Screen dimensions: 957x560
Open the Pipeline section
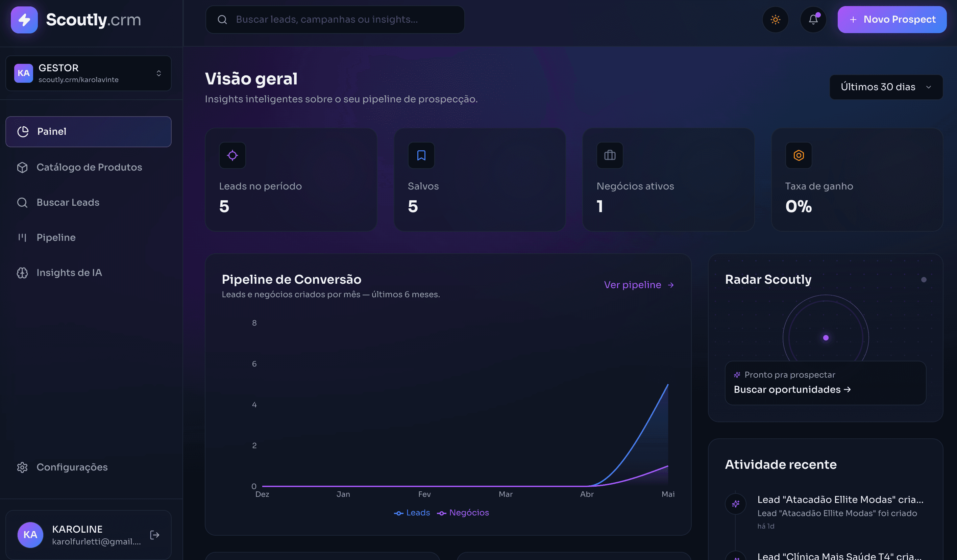click(89, 238)
